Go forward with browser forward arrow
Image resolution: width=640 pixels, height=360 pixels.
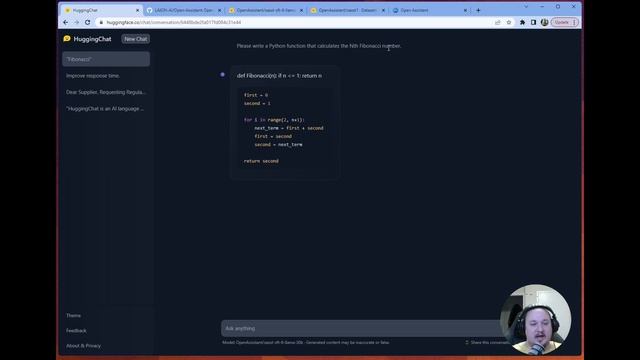point(76,22)
